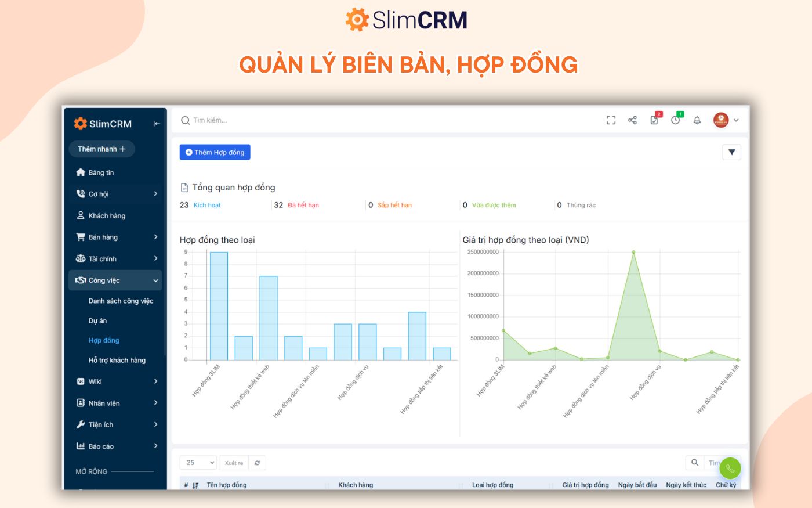812x508 pixels.
Task: Open the user account dropdown
Action: pos(725,120)
